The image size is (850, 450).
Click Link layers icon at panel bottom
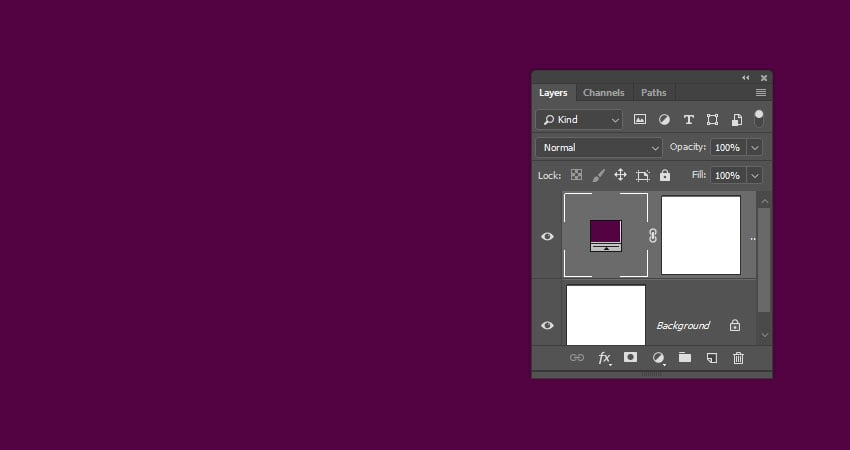click(577, 358)
